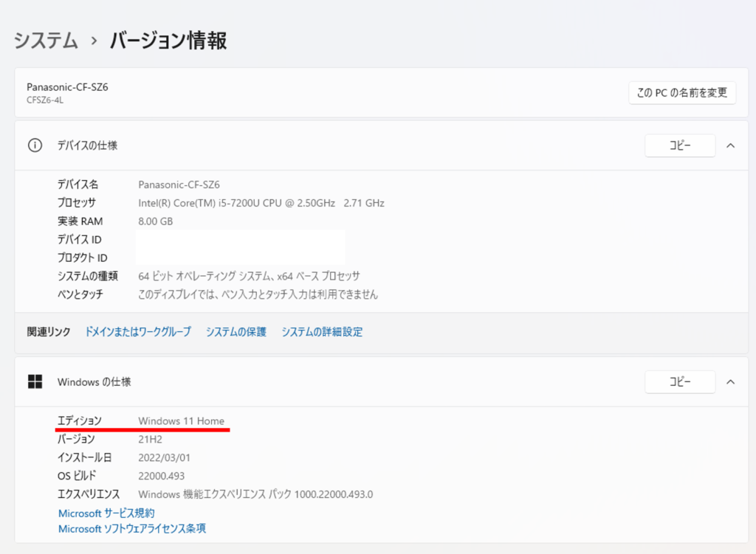The width and height of the screenshot is (756, 554).
Task: Click the model text CFSZ6-4L
Action: click(x=45, y=100)
